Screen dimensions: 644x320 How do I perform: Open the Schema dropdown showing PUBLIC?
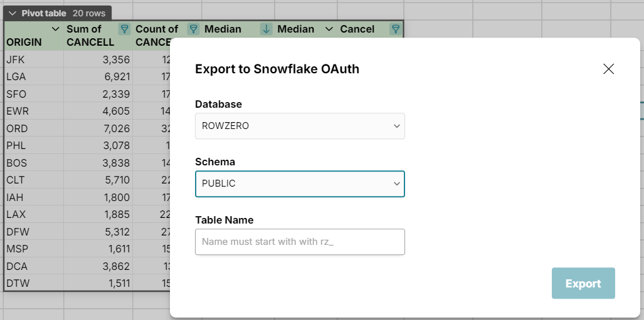(x=300, y=183)
